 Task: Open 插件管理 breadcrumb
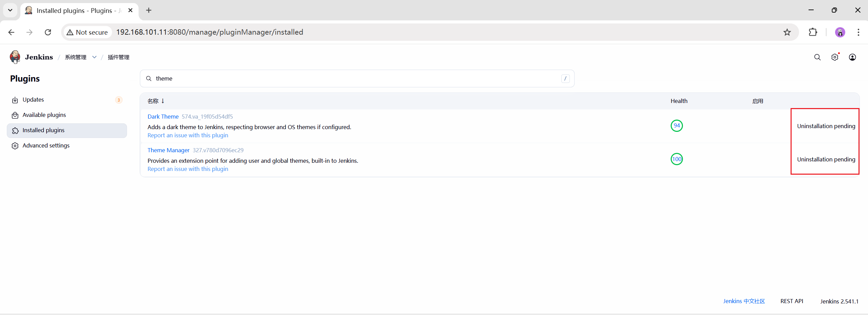coord(119,57)
